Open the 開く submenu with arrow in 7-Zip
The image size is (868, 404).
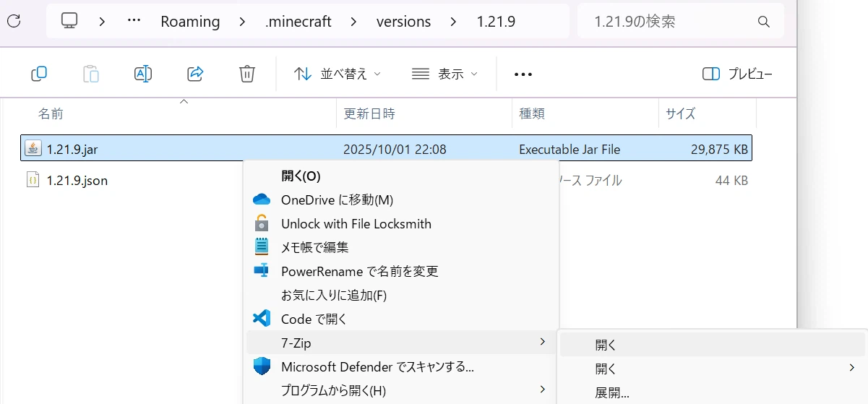[713, 369]
